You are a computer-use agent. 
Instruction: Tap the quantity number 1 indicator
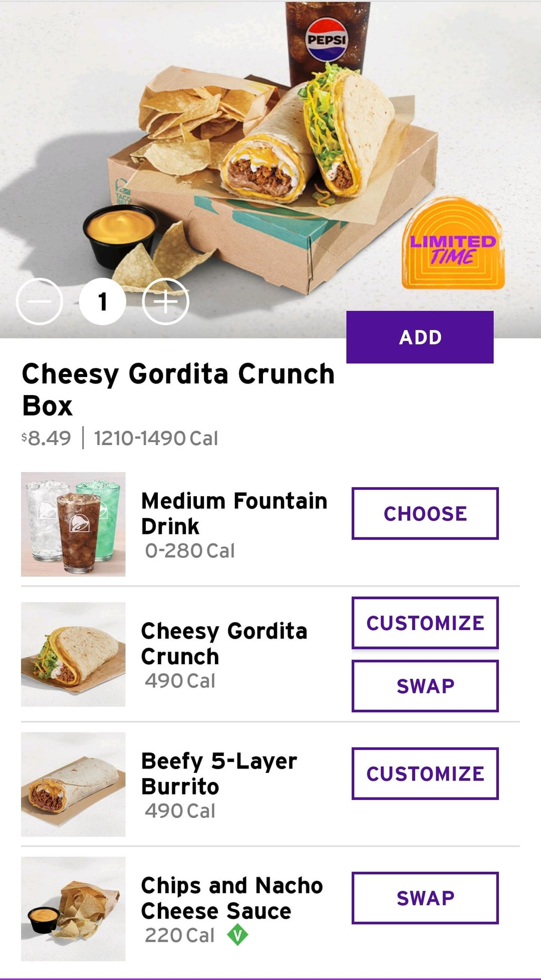pyautogui.click(x=103, y=301)
